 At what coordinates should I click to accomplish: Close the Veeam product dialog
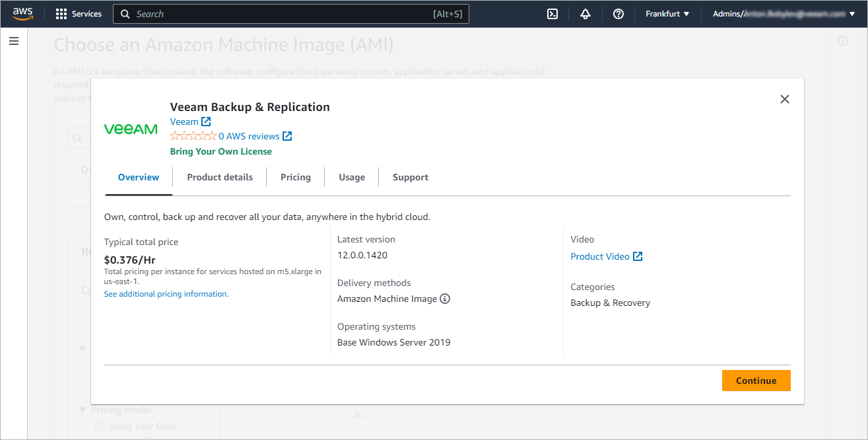click(784, 99)
